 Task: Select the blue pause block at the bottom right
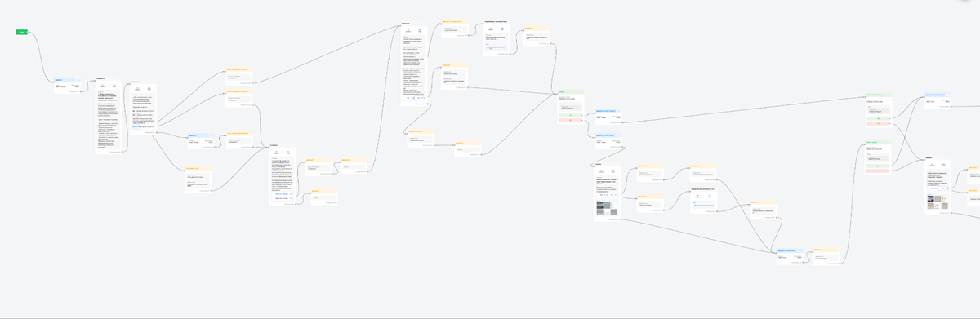790,255
